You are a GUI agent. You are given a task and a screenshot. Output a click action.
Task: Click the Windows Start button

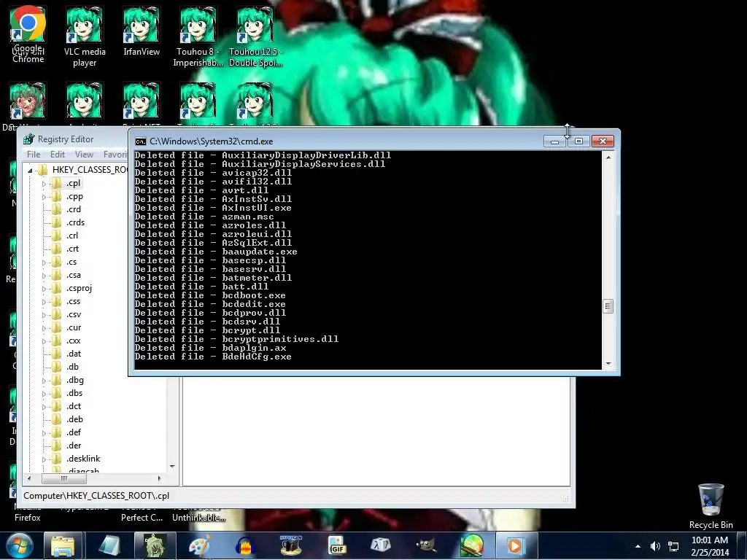[20, 545]
